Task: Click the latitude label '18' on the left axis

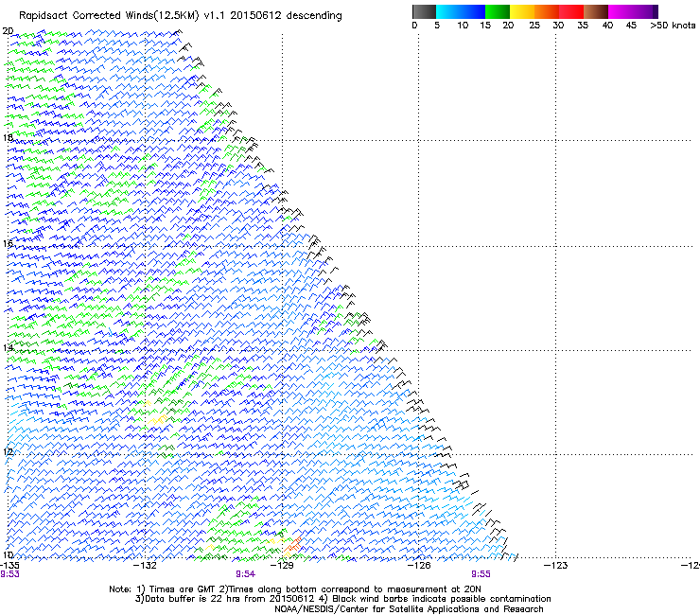Action: coord(8,137)
